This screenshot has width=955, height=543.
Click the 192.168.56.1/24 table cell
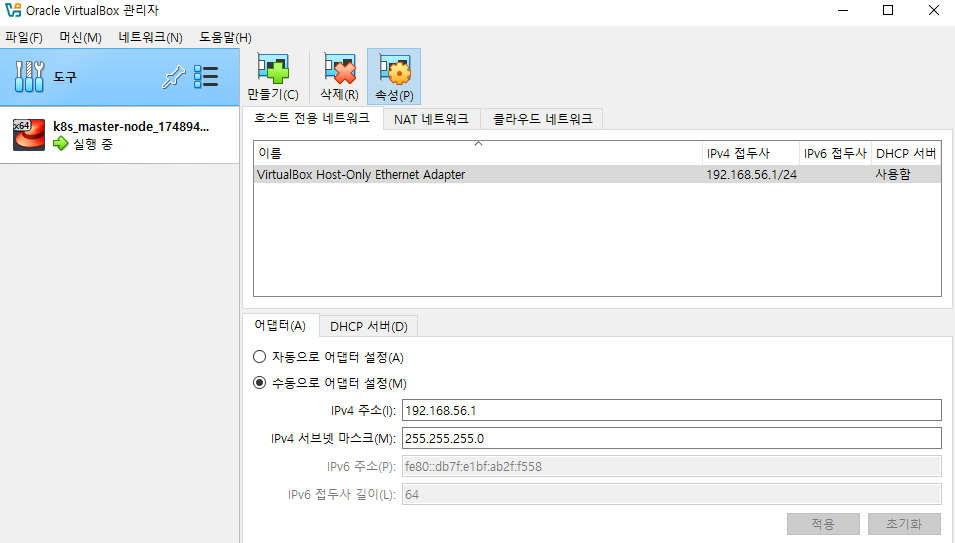(751, 175)
